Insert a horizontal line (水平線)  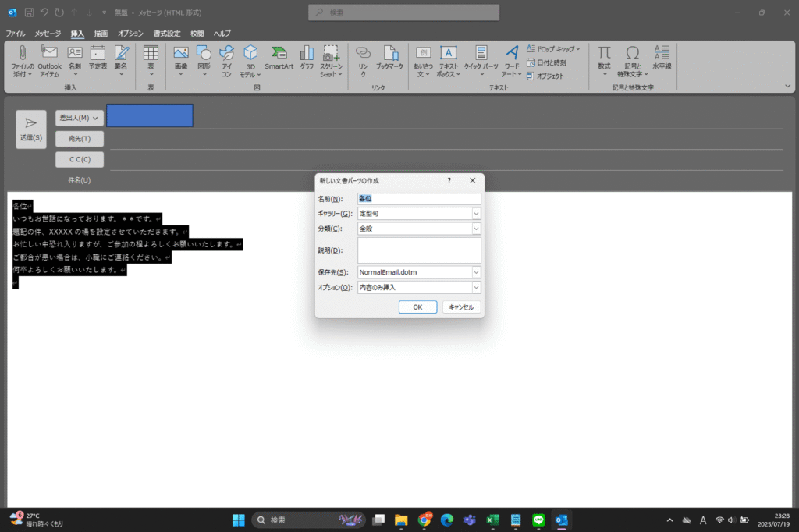click(662, 58)
